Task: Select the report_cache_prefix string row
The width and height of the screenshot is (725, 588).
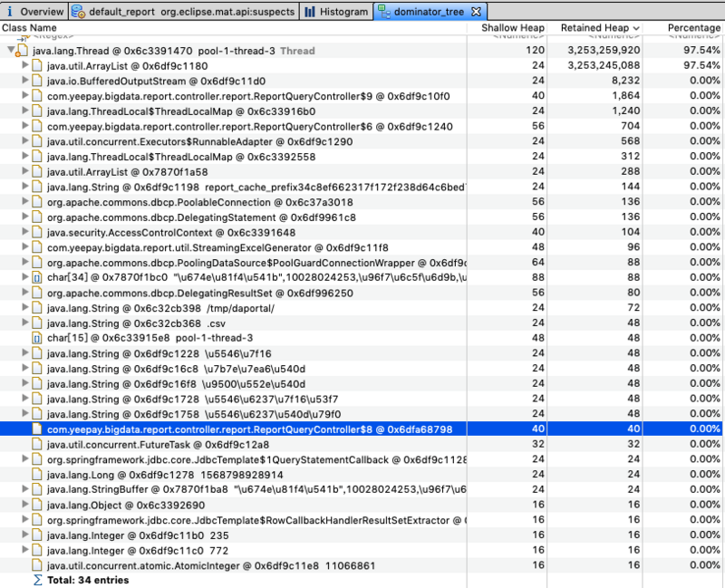Action: click(x=362, y=187)
